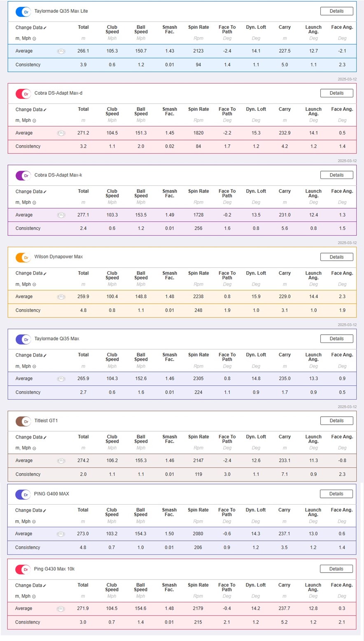The width and height of the screenshot is (364, 641).
Task: Click the Change Data pencil in Titleist GT1 card
Action: tap(45, 437)
